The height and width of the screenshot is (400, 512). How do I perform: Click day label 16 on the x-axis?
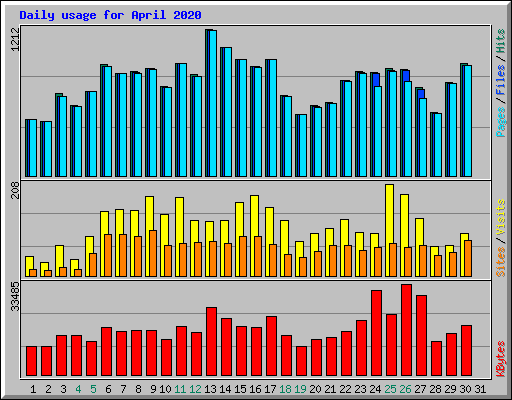[x=255, y=389]
